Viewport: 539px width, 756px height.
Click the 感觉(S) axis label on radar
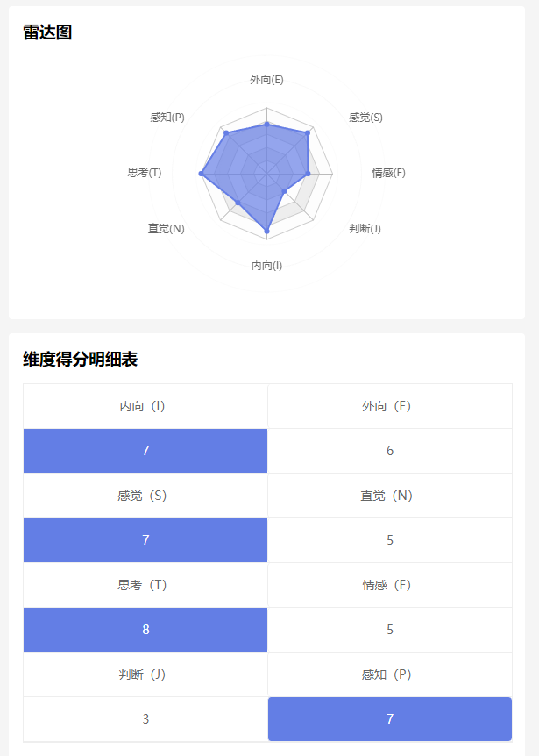365,118
